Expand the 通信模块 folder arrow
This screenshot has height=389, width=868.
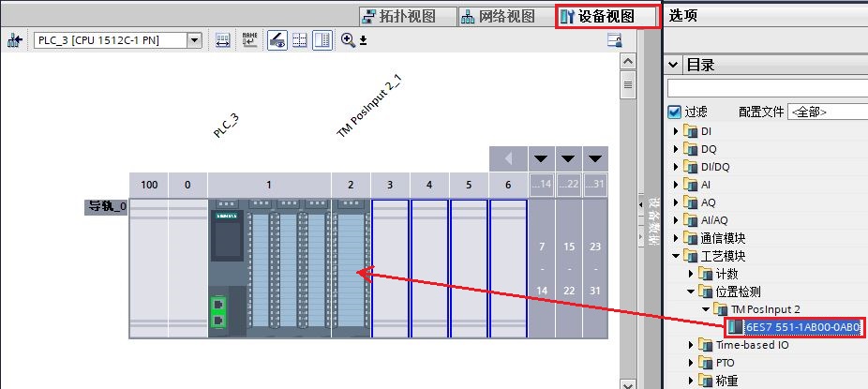click(x=676, y=238)
